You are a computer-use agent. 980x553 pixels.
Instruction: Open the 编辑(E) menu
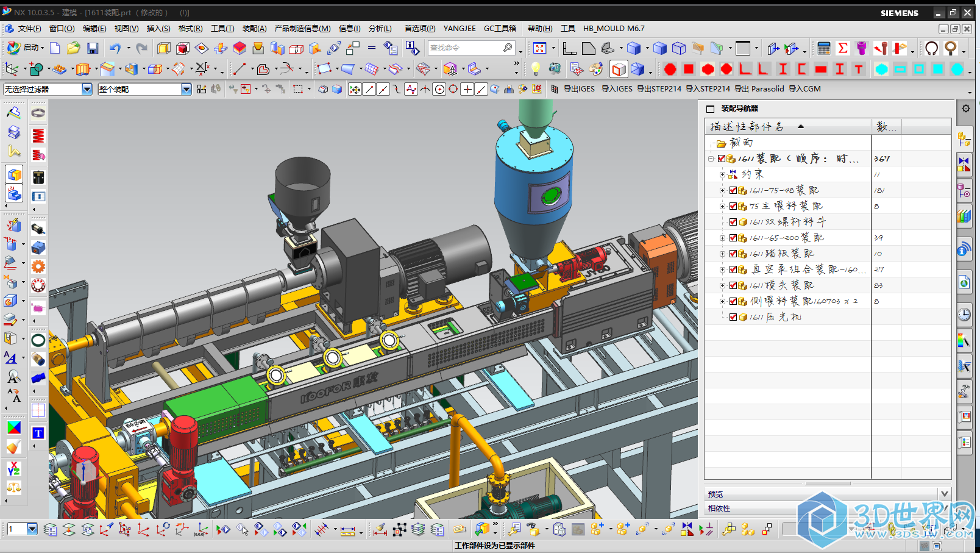coord(94,29)
